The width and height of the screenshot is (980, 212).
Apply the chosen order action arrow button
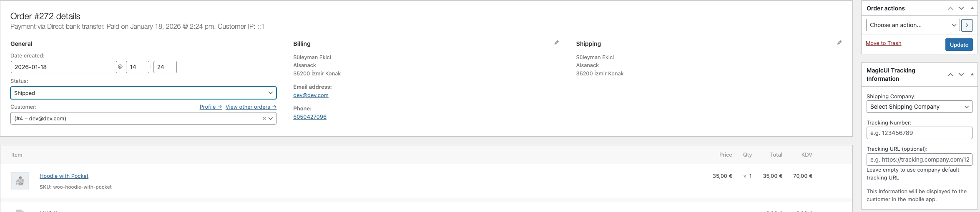(x=967, y=25)
